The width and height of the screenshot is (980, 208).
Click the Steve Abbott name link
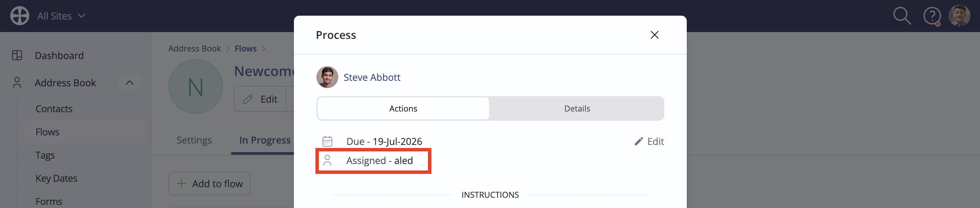click(x=372, y=77)
